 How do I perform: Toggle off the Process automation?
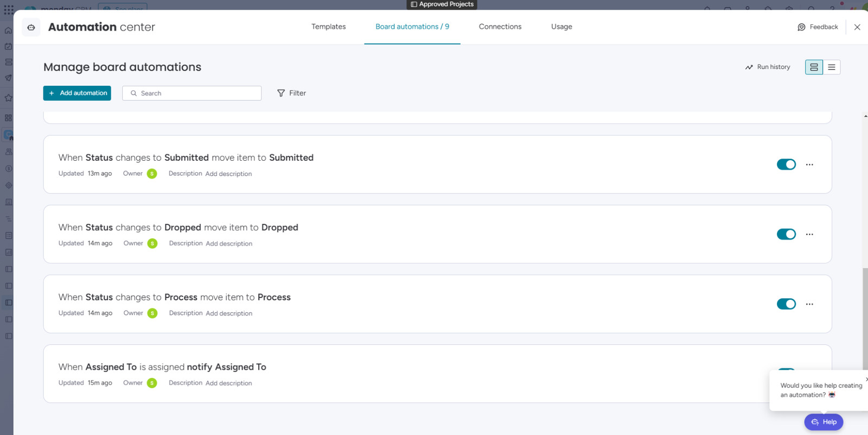[786, 304]
